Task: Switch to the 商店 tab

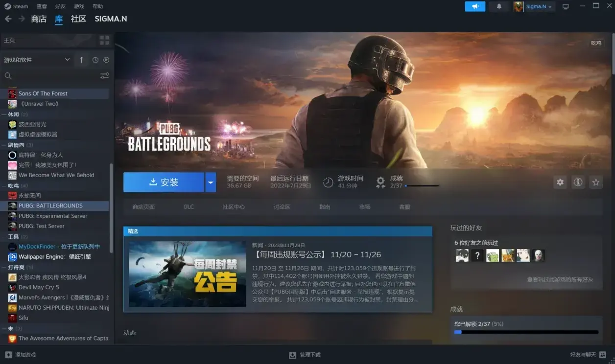Action: 39,19
